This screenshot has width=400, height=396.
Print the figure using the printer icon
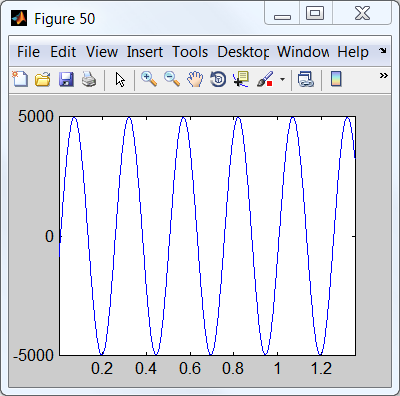click(x=89, y=80)
